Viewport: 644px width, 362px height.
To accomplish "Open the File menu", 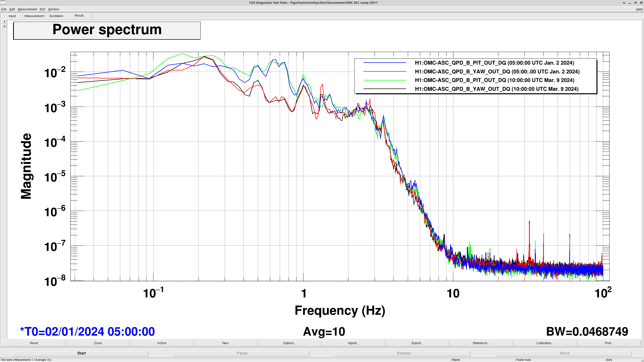I will [4, 9].
